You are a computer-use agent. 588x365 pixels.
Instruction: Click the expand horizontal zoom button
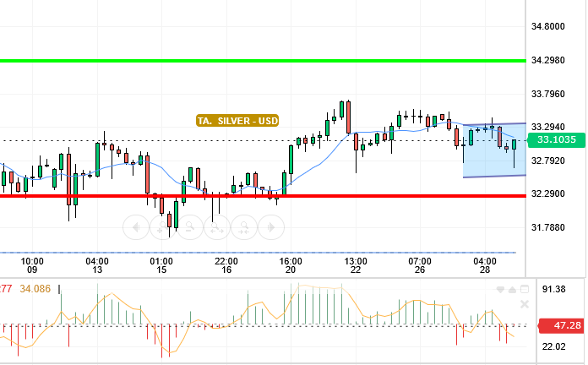pyautogui.click(x=217, y=227)
